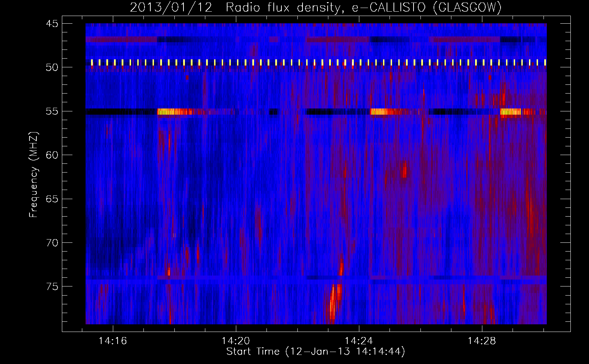Click the 60 frequency tick label
Screen dimensions: 589x364
point(52,155)
